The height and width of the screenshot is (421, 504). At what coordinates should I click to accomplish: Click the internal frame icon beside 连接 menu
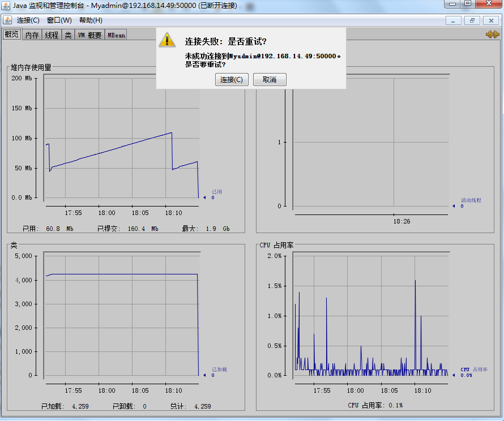pyautogui.click(x=8, y=20)
